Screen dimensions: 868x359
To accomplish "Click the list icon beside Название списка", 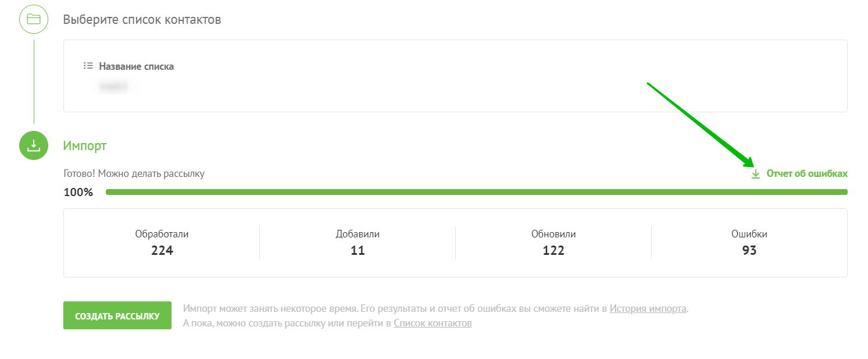I will click(x=88, y=66).
